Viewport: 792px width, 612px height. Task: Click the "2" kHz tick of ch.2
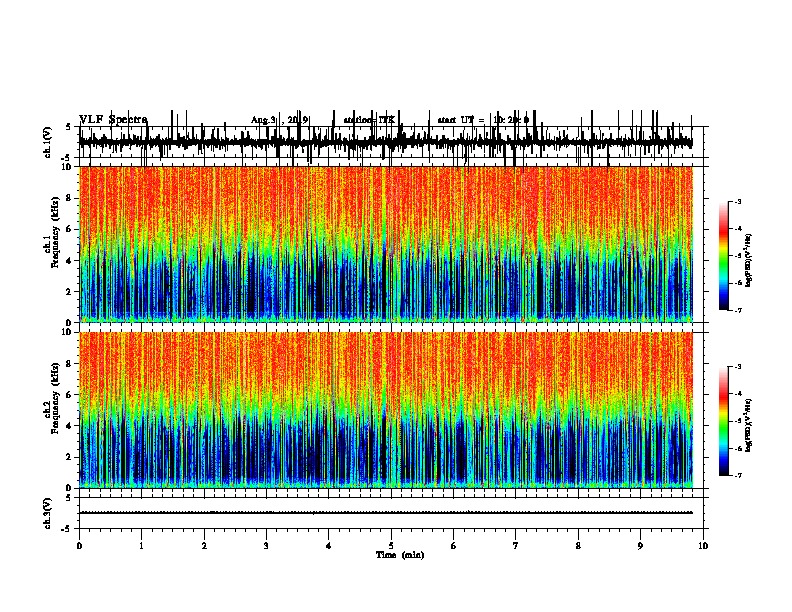pos(69,457)
